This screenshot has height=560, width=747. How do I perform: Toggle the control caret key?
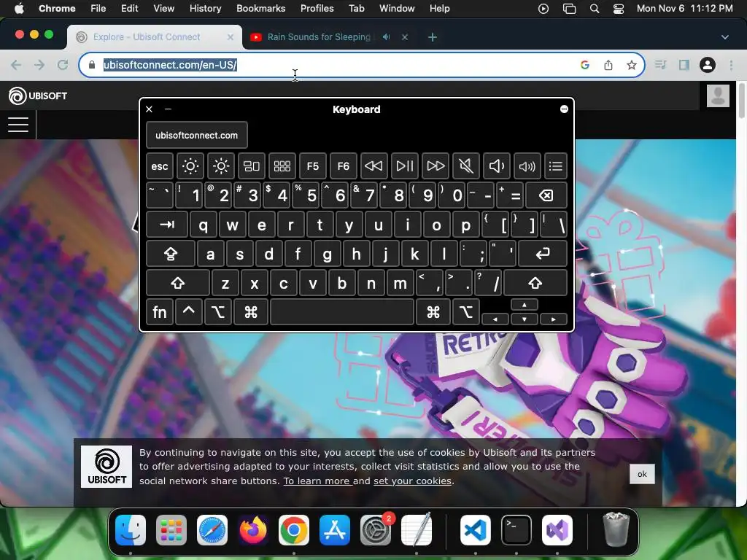189,312
